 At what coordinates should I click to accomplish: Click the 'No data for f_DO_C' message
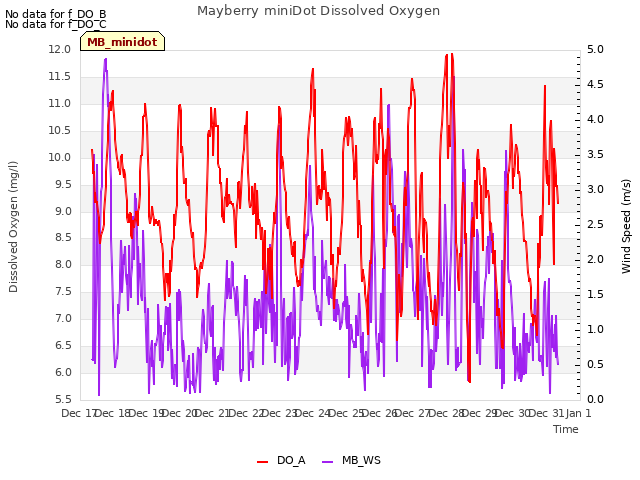click(x=56, y=24)
